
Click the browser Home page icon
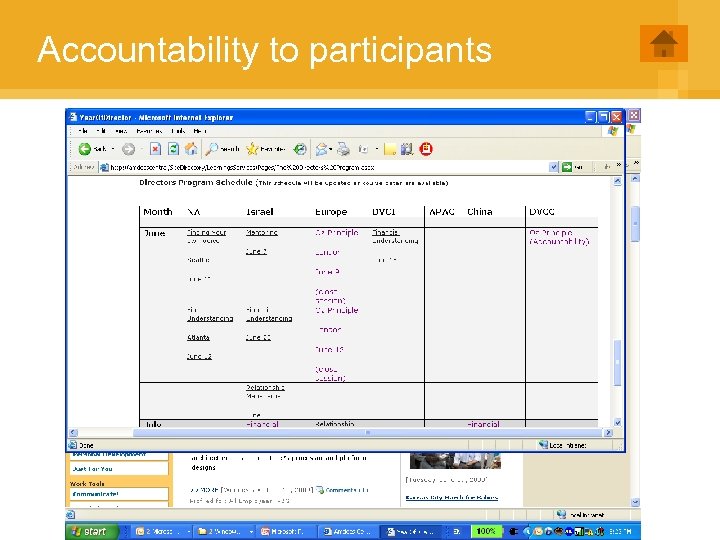coord(191,149)
